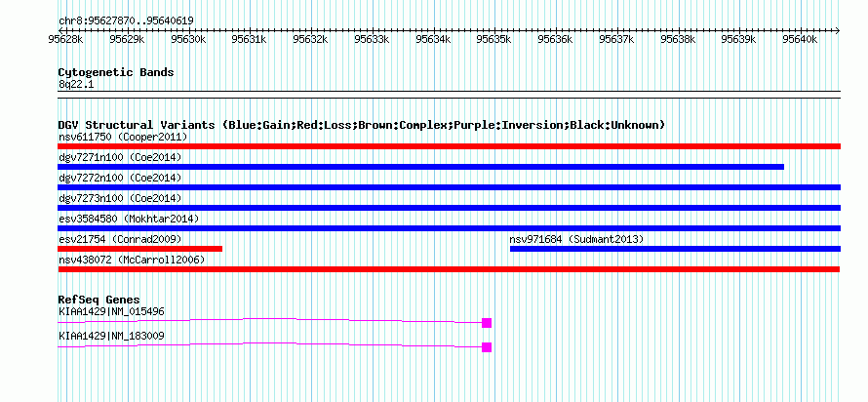Viewport: 868px width, 402px height.
Task: Click the NM_183009 magenta intron line
Action: click(x=269, y=344)
